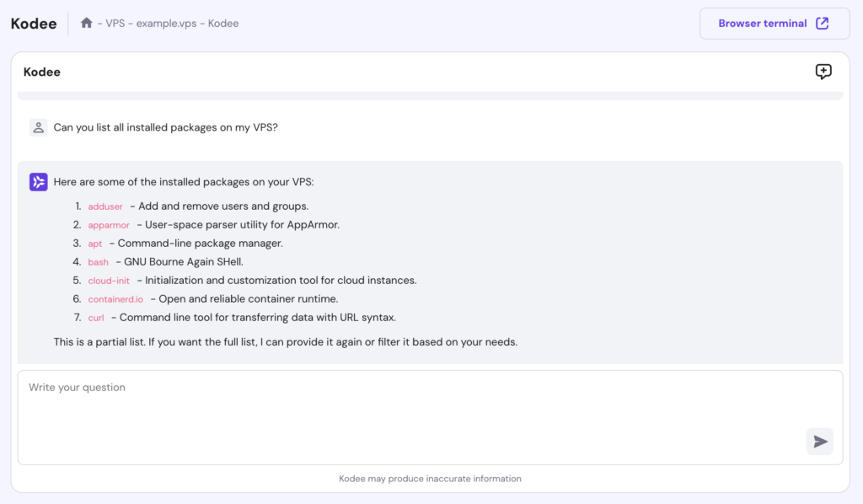Click the external link icon on Browser terminal

click(x=823, y=24)
